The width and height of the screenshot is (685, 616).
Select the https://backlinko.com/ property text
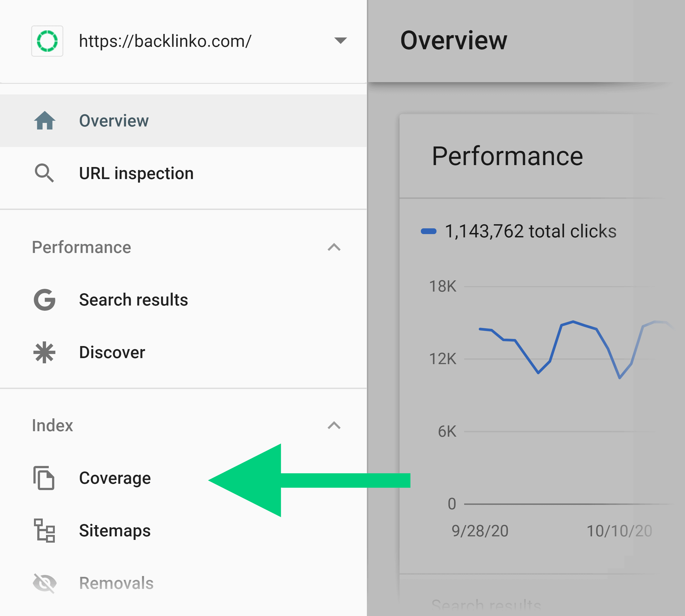coord(165,41)
